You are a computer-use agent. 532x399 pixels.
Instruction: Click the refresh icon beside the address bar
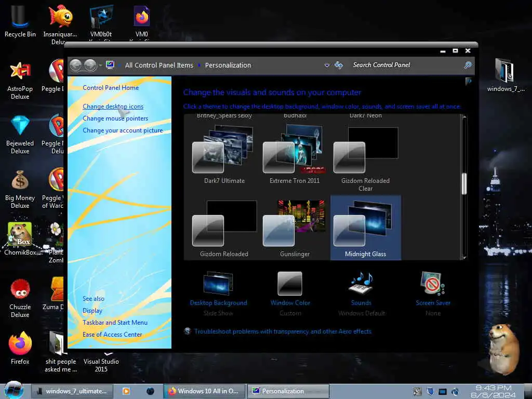[339, 65]
